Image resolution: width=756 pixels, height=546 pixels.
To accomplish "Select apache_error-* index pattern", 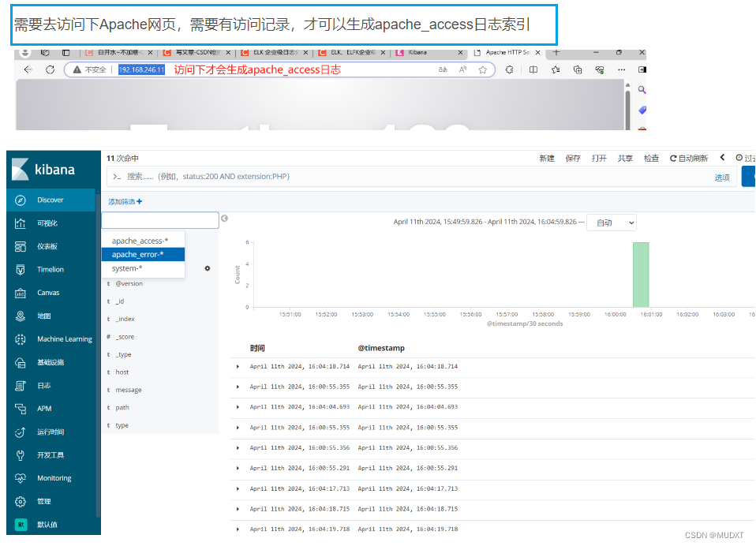I will [143, 254].
